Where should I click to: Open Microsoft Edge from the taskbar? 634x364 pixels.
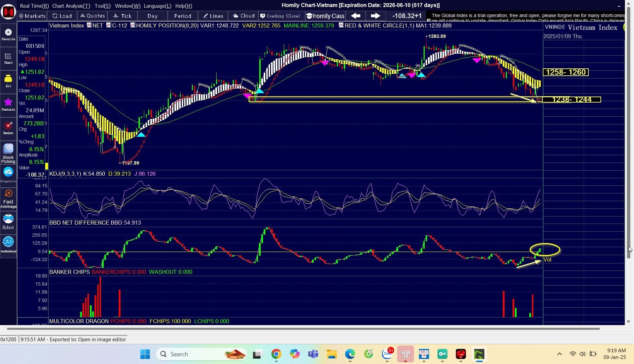[350, 354]
